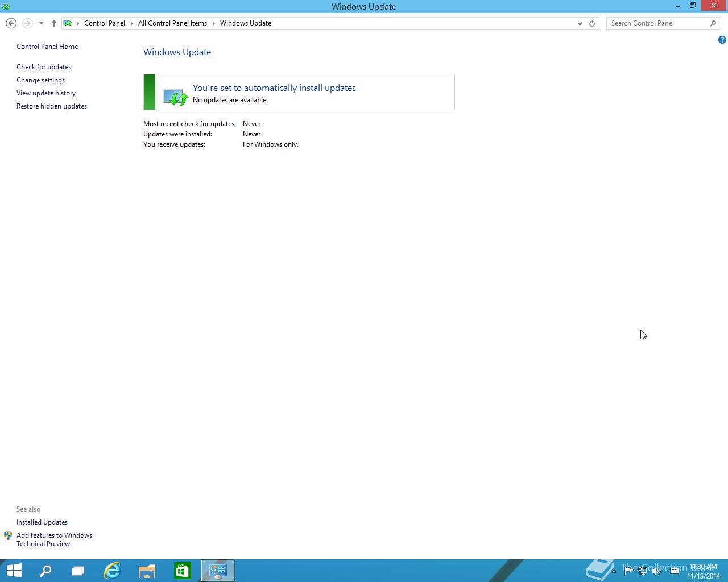Open Help with the blue question mark
The height and width of the screenshot is (582, 728).
click(x=722, y=40)
